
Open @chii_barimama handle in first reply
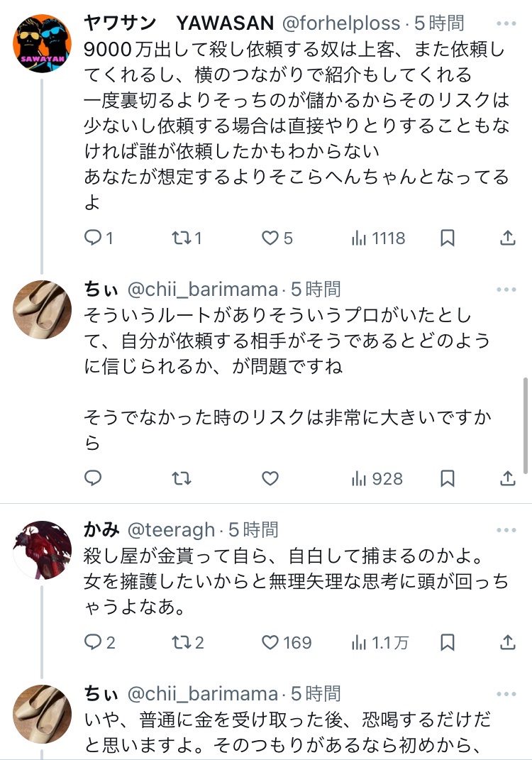pos(202,290)
